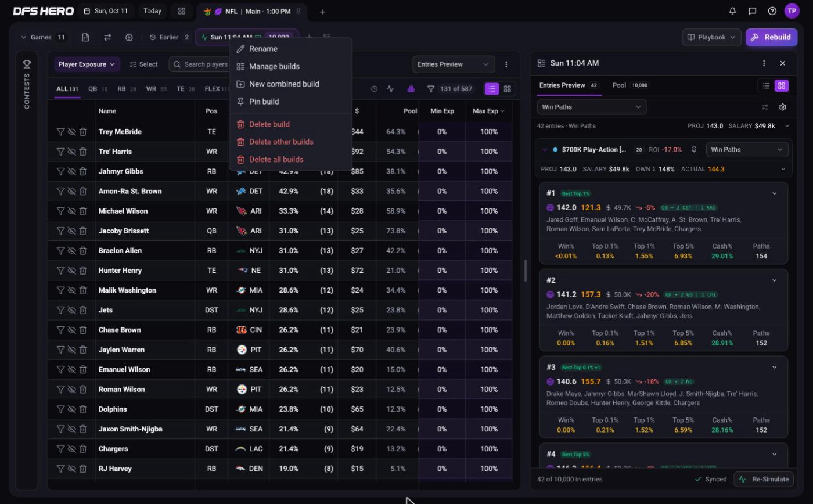Expand entry #2 lineup card chevron

point(774,280)
